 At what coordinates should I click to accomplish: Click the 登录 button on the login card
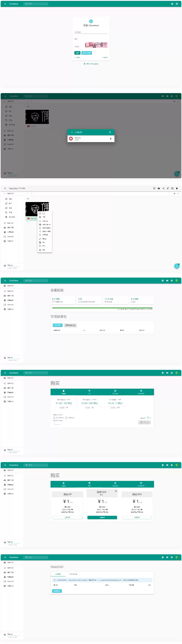[x=77, y=53]
